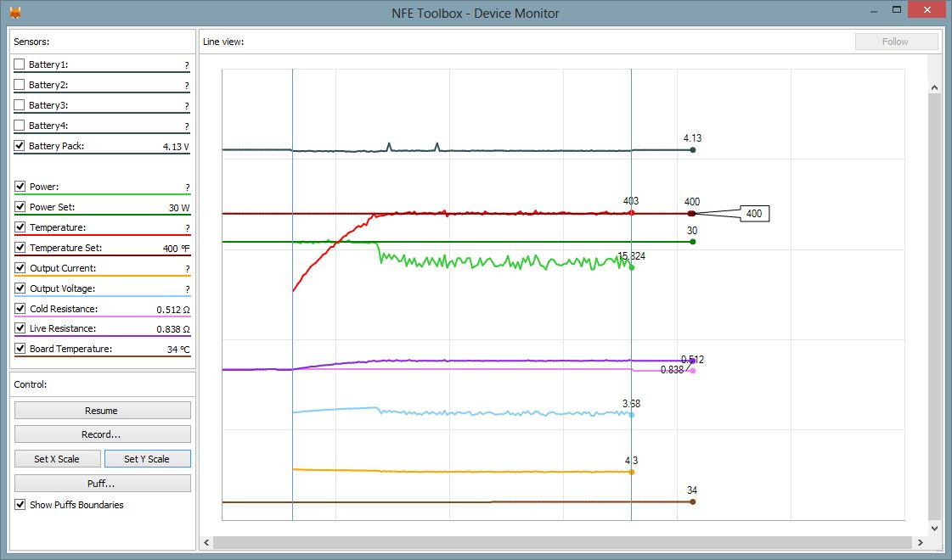The height and width of the screenshot is (560, 952).
Task: Close the Device Monitor window
Action: [x=927, y=9]
